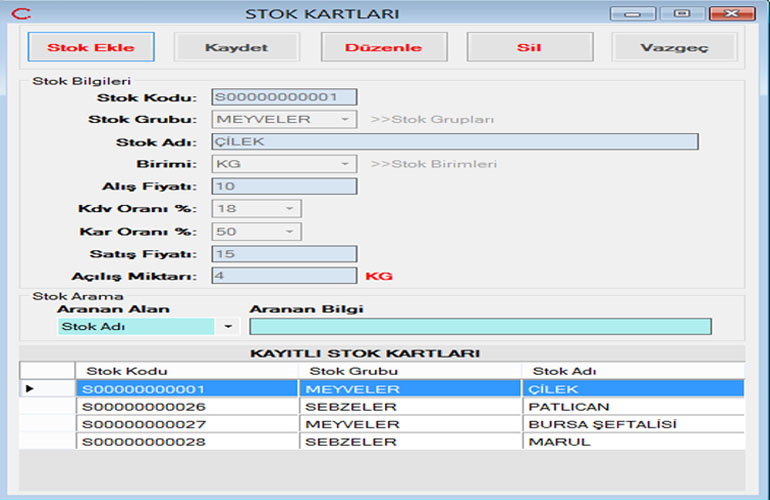The image size is (770, 500).
Task: Sort by Stok Grubu column header
Action: click(x=410, y=371)
